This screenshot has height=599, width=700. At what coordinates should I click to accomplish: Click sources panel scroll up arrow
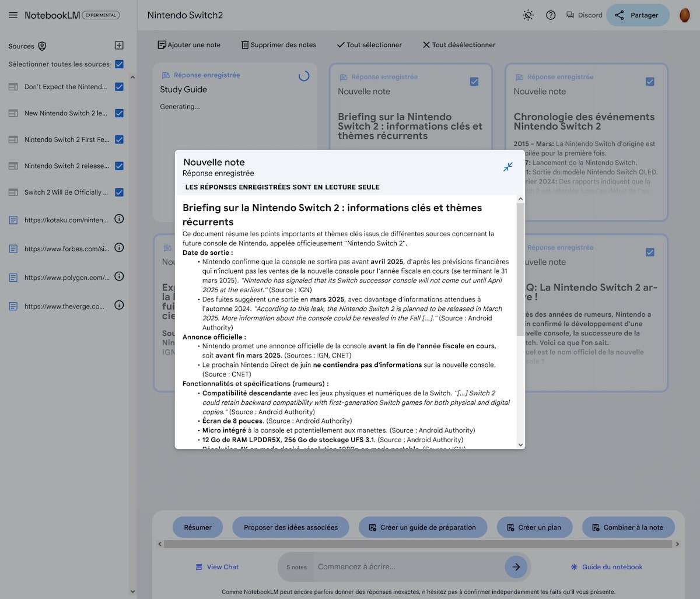point(132,78)
